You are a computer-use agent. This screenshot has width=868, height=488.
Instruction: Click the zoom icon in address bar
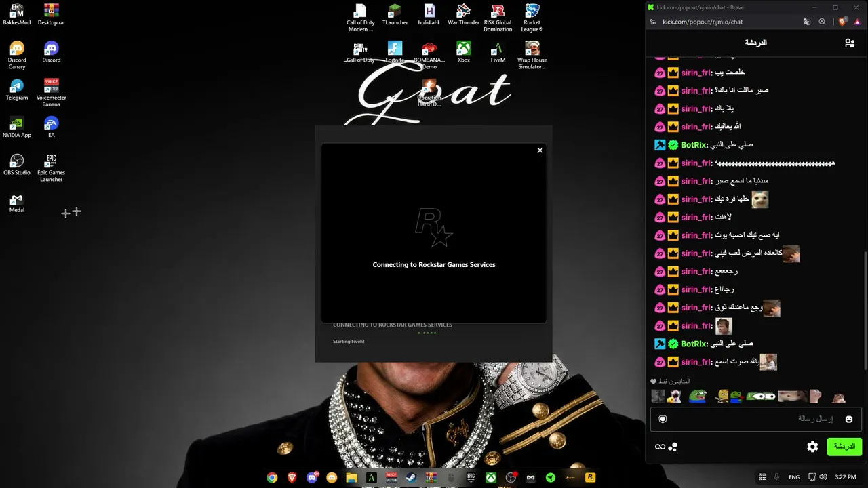click(x=823, y=22)
